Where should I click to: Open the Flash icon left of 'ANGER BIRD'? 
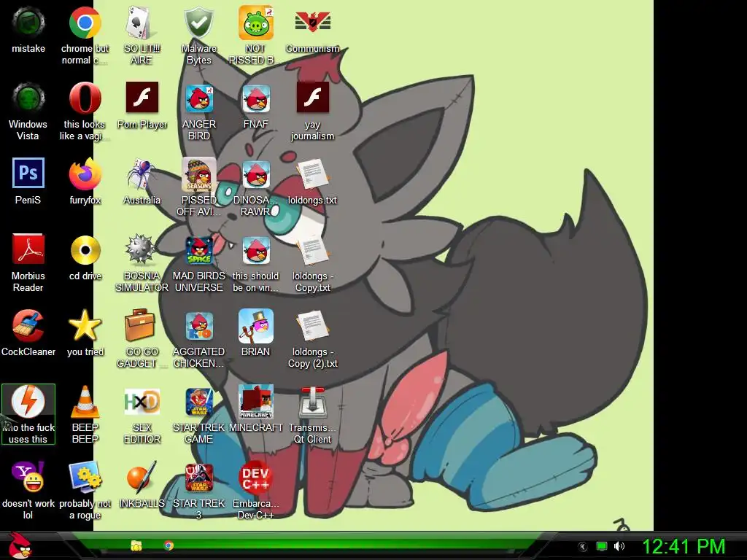click(142, 98)
